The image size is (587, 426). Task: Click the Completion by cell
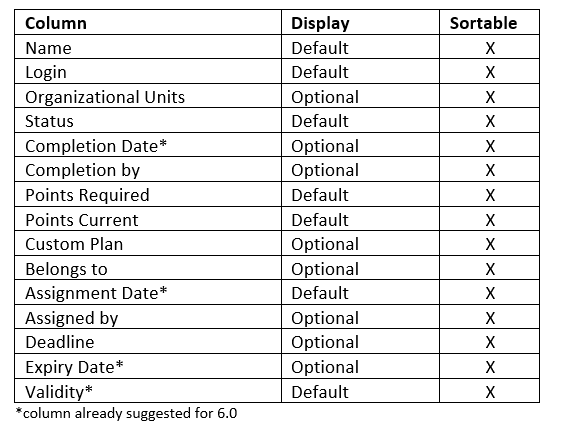tap(148, 170)
